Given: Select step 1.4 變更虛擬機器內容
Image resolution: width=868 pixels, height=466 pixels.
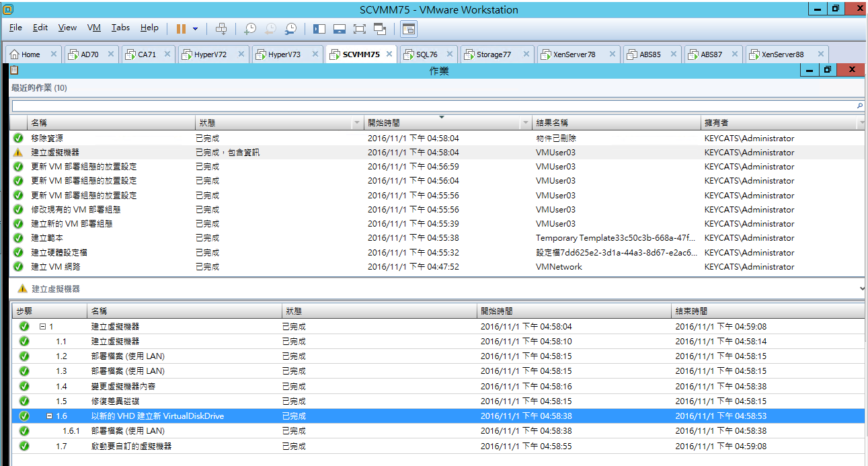Looking at the screenshot, I should click(438, 386).
